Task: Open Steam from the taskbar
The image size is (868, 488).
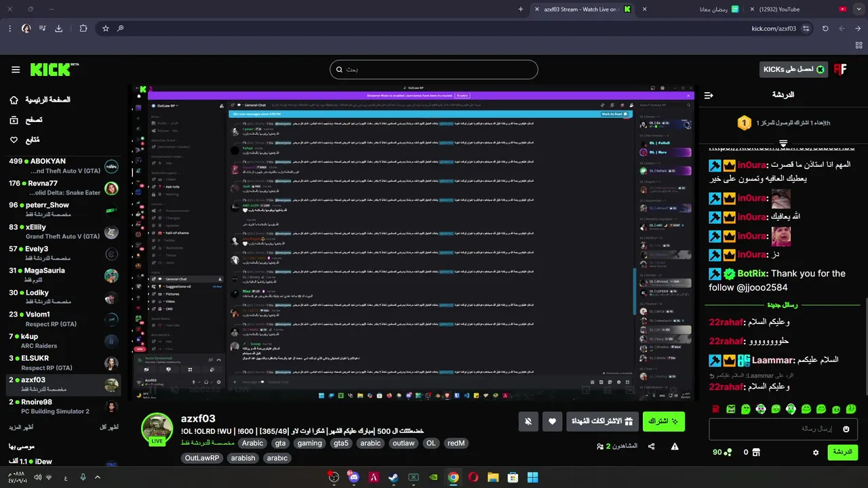Action: point(393,477)
